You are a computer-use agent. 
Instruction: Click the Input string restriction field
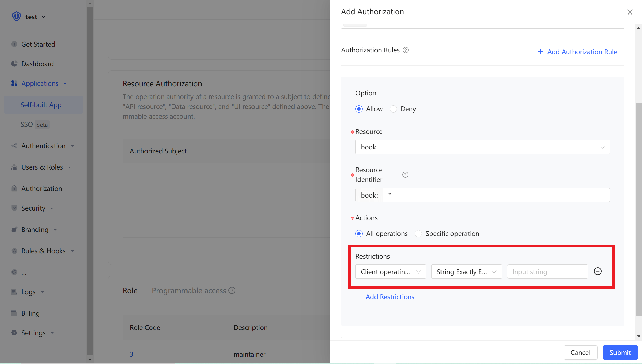(x=547, y=272)
